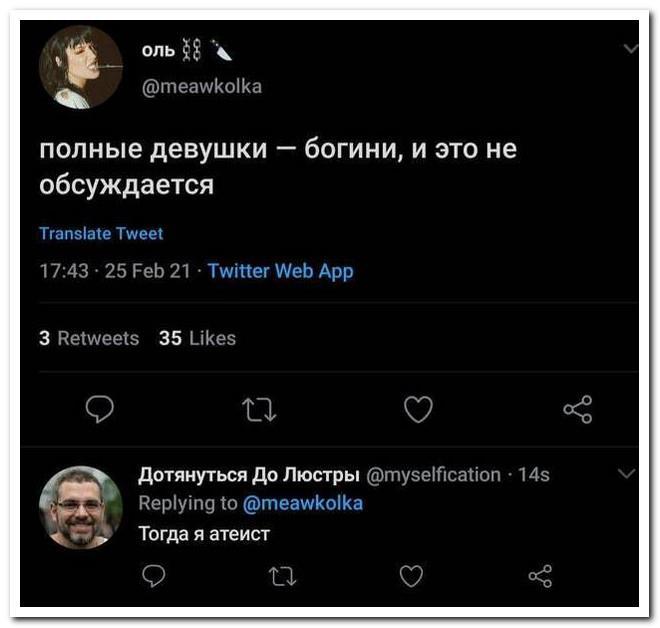Image resolution: width=660 pixels, height=628 pixels.
Task: Reply to the 'Тогда я атеист' comment
Action: click(x=154, y=575)
